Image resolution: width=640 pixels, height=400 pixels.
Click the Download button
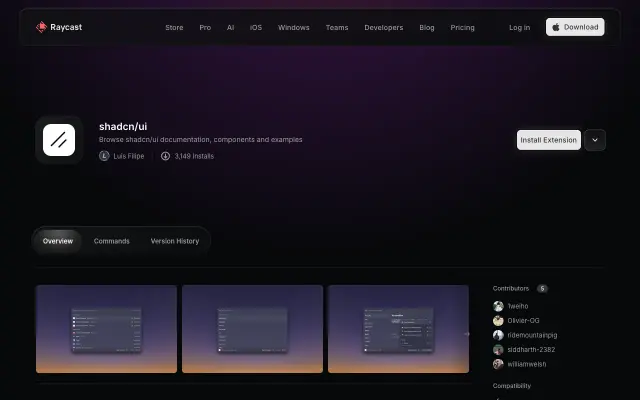tap(575, 27)
